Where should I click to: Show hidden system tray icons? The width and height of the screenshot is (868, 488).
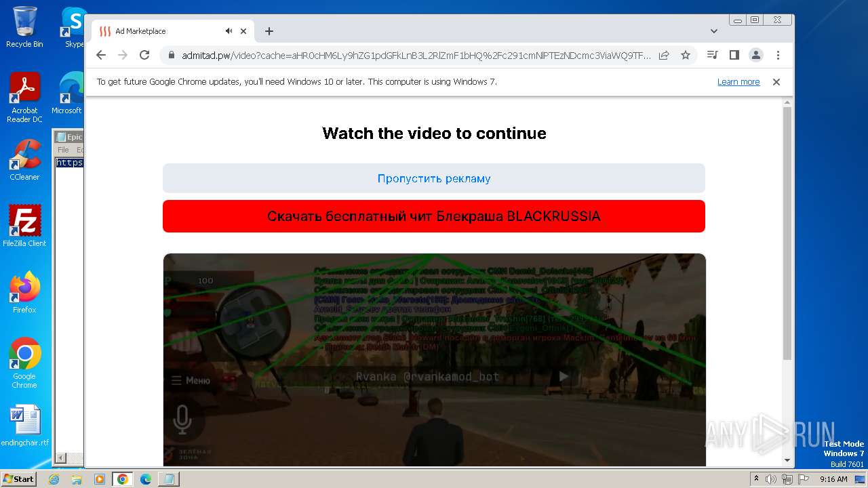[756, 479]
